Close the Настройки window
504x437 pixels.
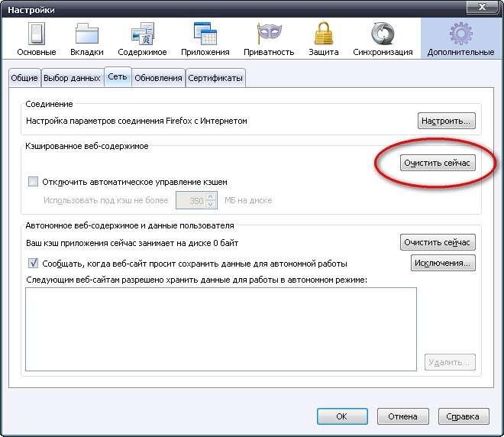(x=482, y=7)
